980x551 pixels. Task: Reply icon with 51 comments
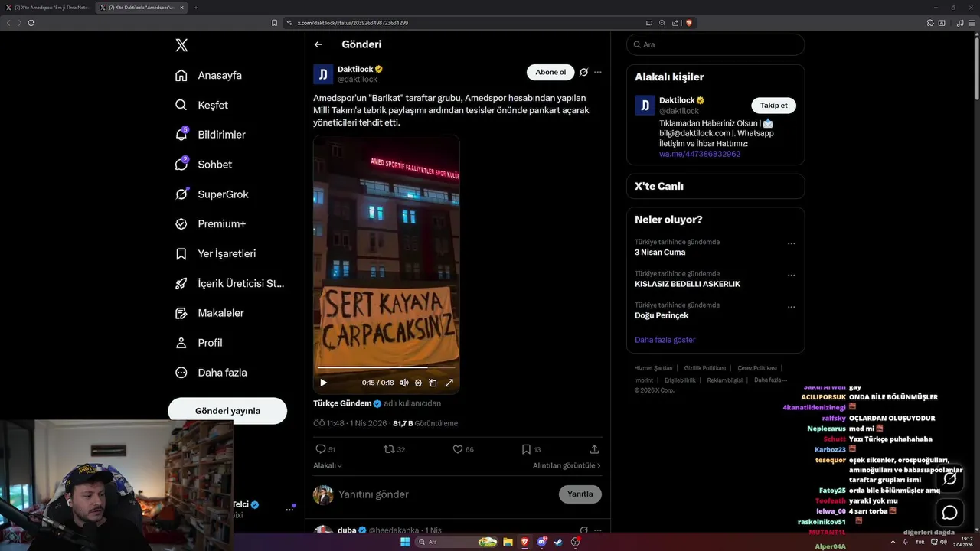(x=325, y=449)
